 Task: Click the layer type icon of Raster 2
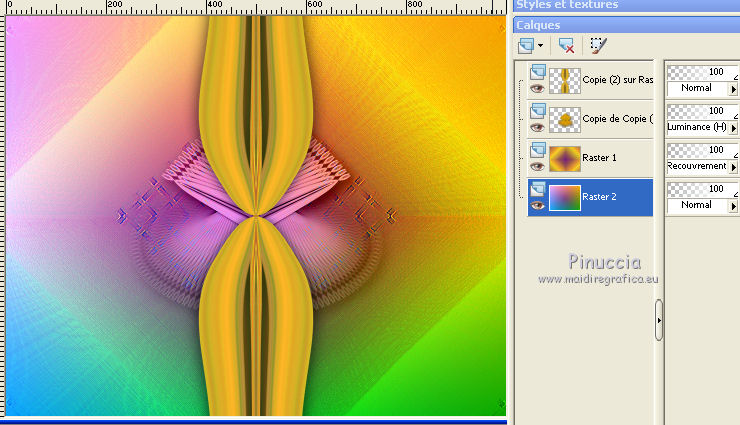click(x=538, y=189)
